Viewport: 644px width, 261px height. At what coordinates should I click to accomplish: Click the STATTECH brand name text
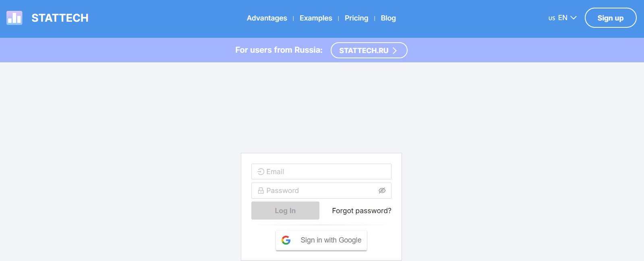click(60, 18)
